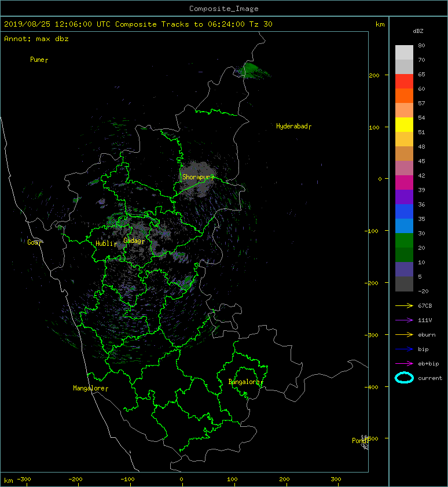Screen dimensions: 448x487
Task: Click the -200 label on the bottom axis
Action: pyautogui.click(x=75, y=479)
